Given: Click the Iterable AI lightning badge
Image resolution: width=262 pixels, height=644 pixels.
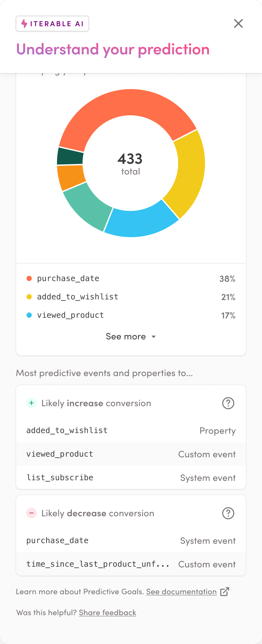Looking at the screenshot, I should [x=52, y=24].
